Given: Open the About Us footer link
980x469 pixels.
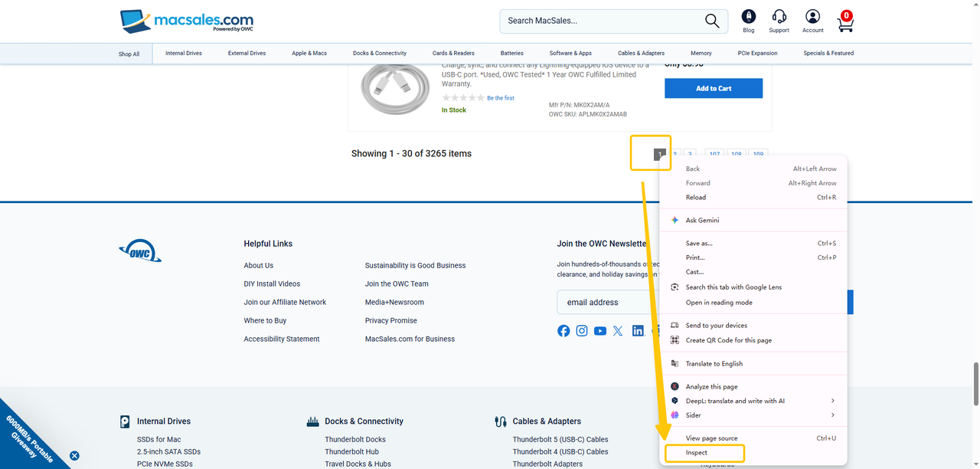Looking at the screenshot, I should point(259,265).
